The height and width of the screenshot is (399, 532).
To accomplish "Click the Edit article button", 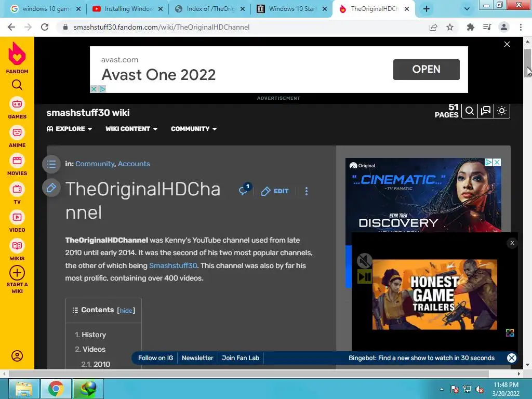I will pyautogui.click(x=275, y=191).
